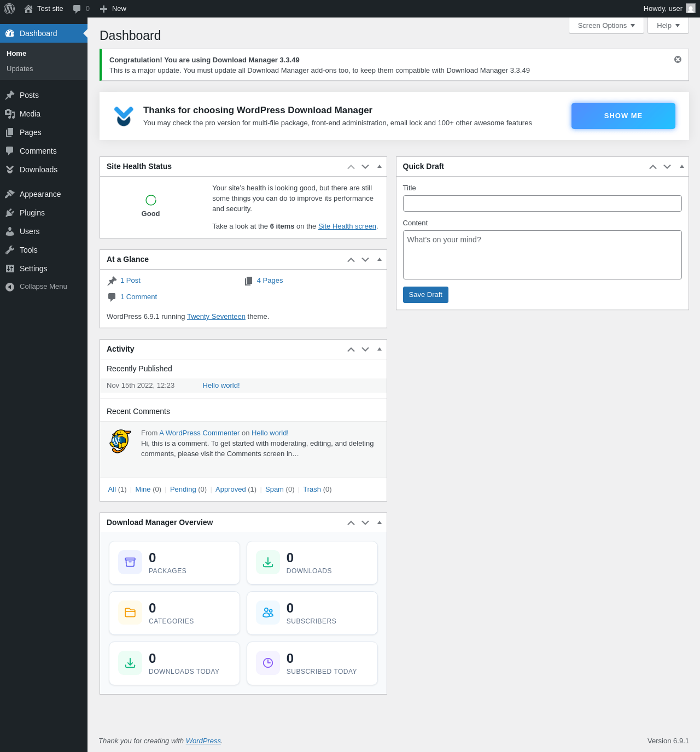Click the user avatar next to Howdy, user
The height and width of the screenshot is (752, 700).
691,9
